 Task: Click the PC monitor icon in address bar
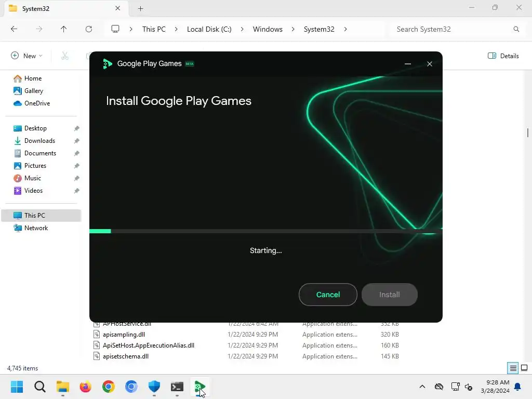[x=115, y=29]
